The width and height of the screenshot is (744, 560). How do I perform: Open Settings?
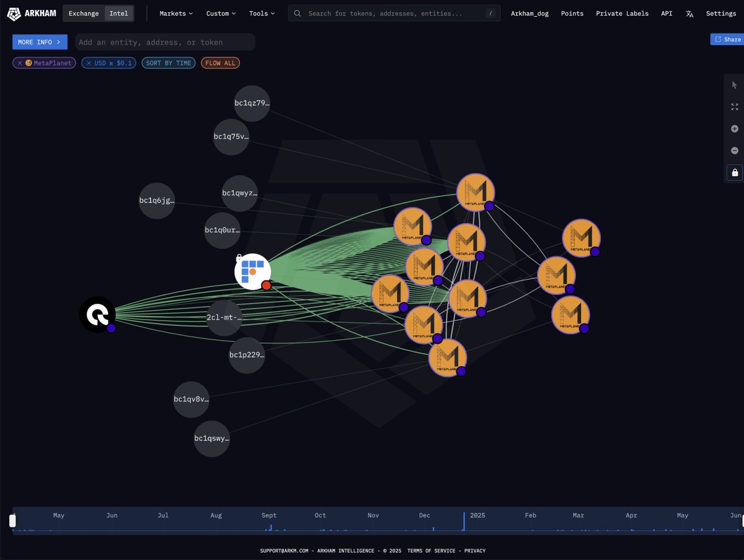[x=721, y=13]
